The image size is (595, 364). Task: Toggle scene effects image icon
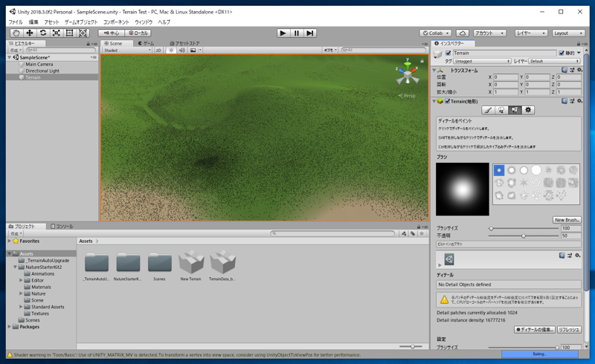click(193, 50)
